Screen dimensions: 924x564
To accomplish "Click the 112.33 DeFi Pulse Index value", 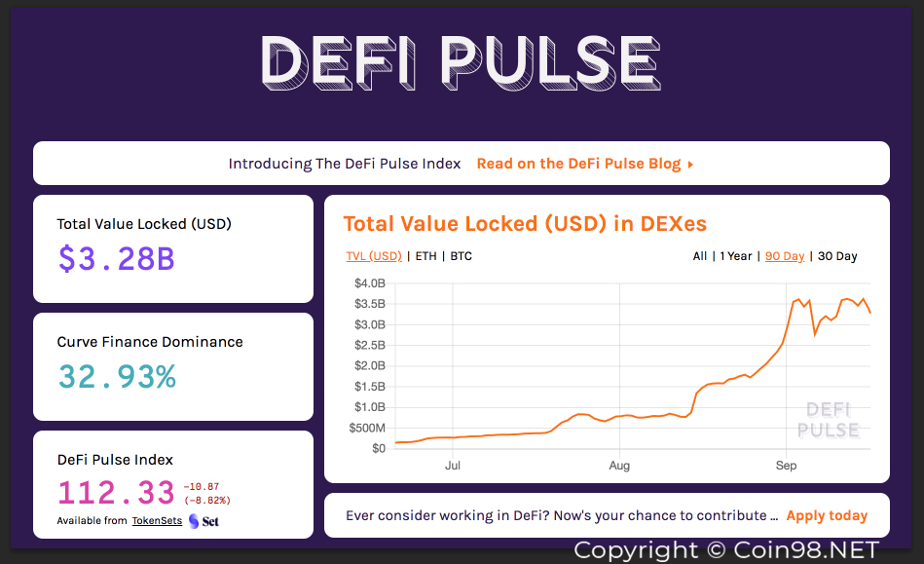I will tap(116, 493).
